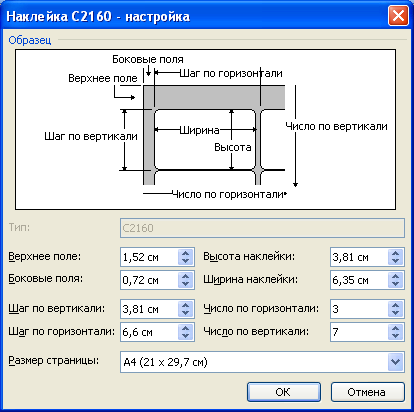The height and width of the screenshot is (412, 414).
Task: Cancel the dialog with Отмена button
Action: [x=367, y=392]
